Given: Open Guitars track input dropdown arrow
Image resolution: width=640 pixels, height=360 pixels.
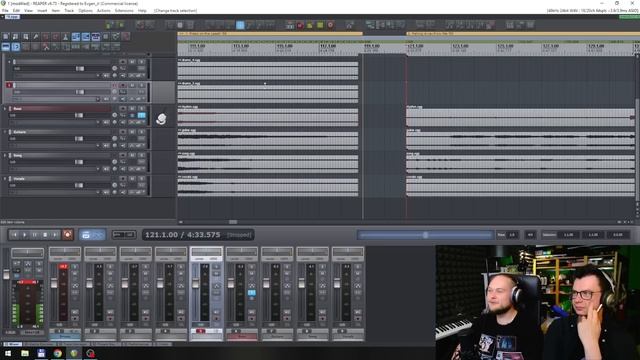Looking at the screenshot, I should tap(98, 145).
